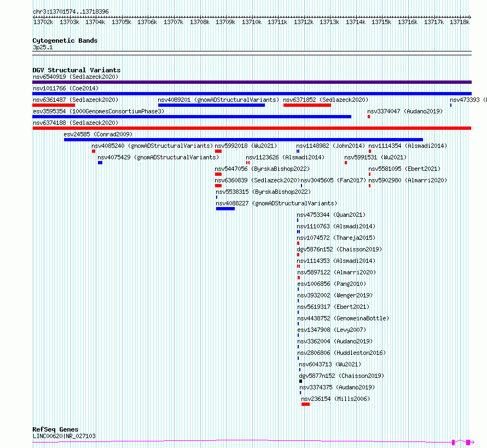
Task: Open dgv5877n152 (Chaisson2019) variant
Action: click(341, 376)
